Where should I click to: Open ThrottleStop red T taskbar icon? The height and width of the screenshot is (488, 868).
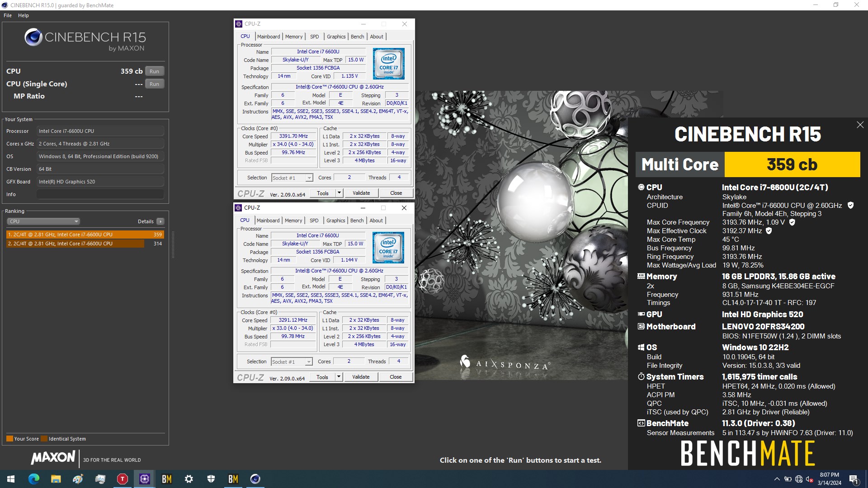pyautogui.click(x=122, y=479)
